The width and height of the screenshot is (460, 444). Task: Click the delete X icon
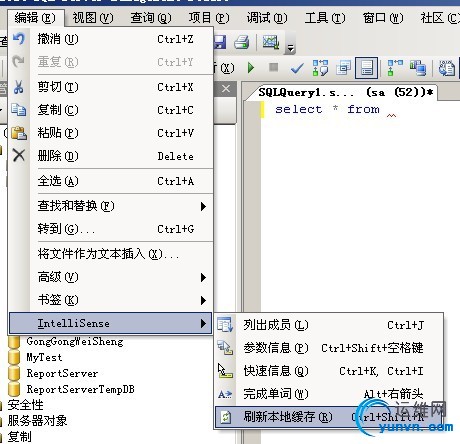(x=19, y=155)
